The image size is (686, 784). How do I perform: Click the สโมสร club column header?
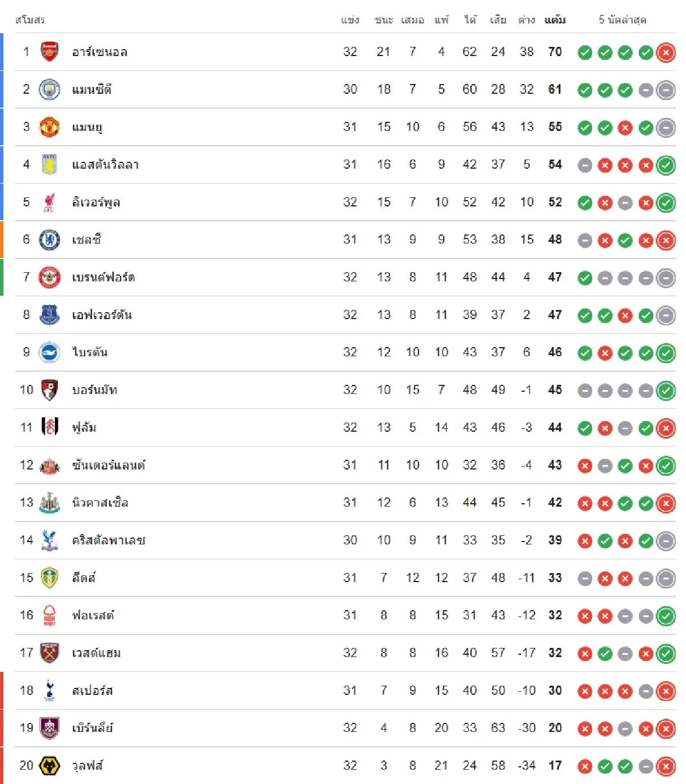tap(30, 20)
